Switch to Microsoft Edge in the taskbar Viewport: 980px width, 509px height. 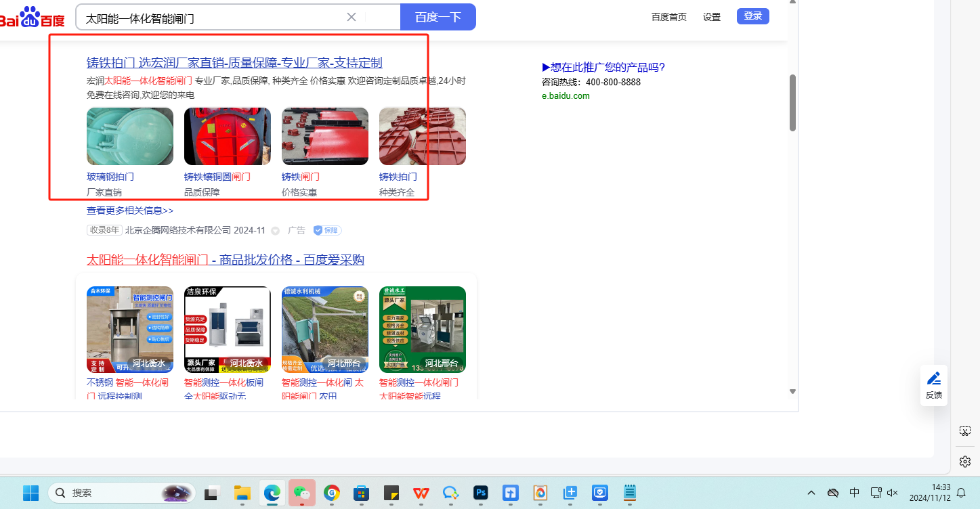pos(272,493)
